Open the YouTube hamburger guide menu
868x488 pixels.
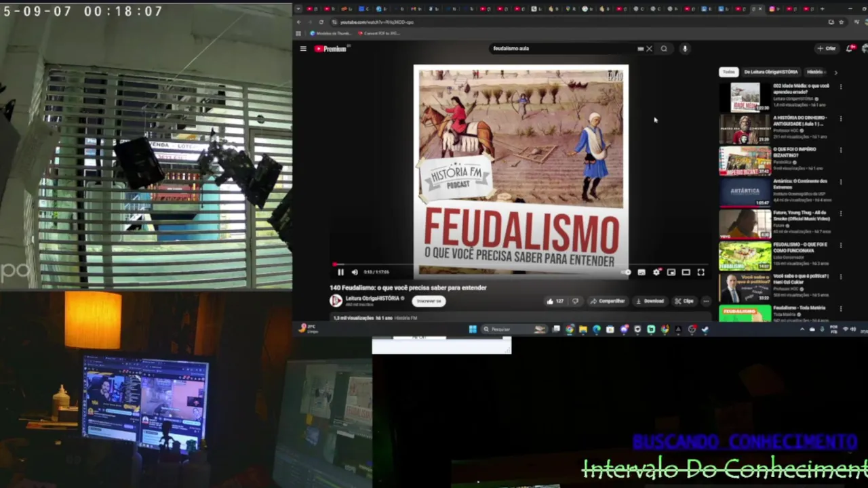[x=303, y=49]
